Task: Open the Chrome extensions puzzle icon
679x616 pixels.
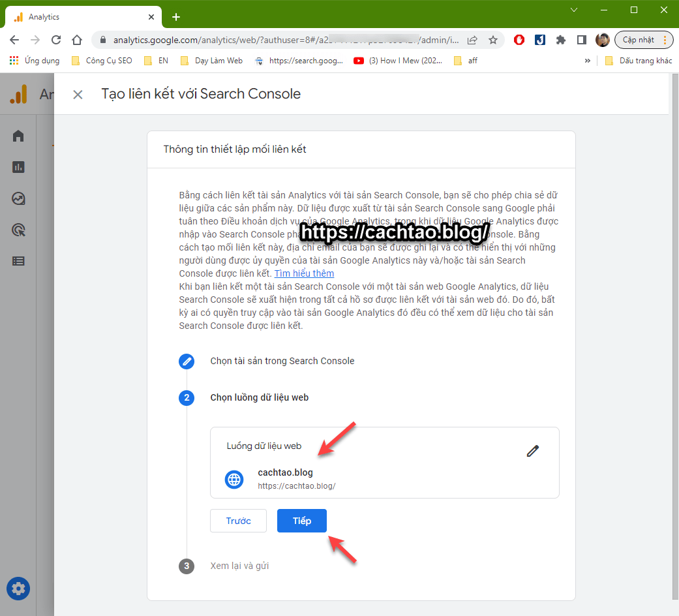Action: click(x=561, y=40)
